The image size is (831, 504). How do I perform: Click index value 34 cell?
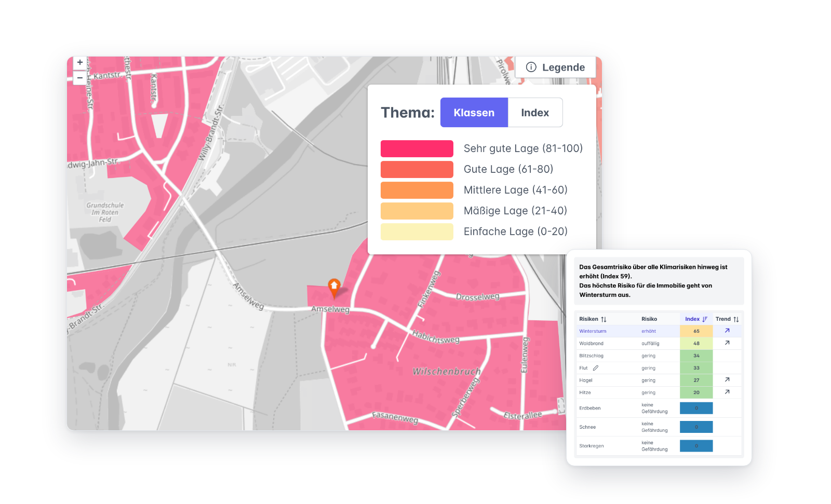coord(696,356)
